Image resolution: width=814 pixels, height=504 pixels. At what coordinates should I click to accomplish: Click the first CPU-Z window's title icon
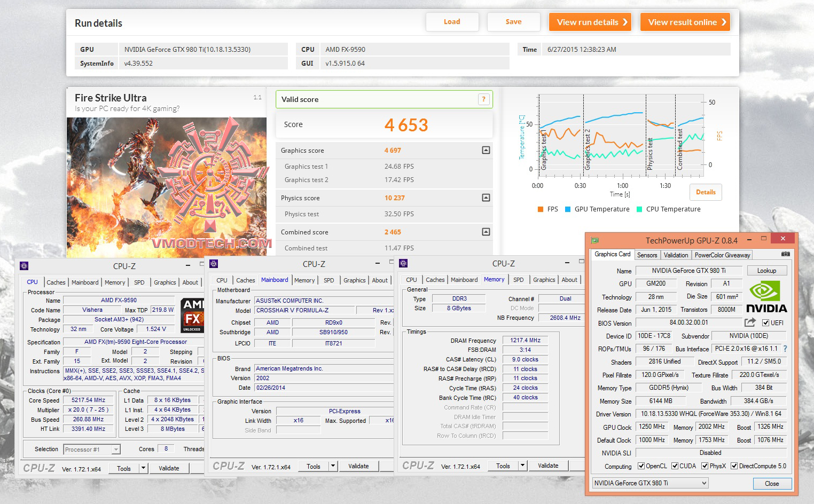pyautogui.click(x=24, y=266)
